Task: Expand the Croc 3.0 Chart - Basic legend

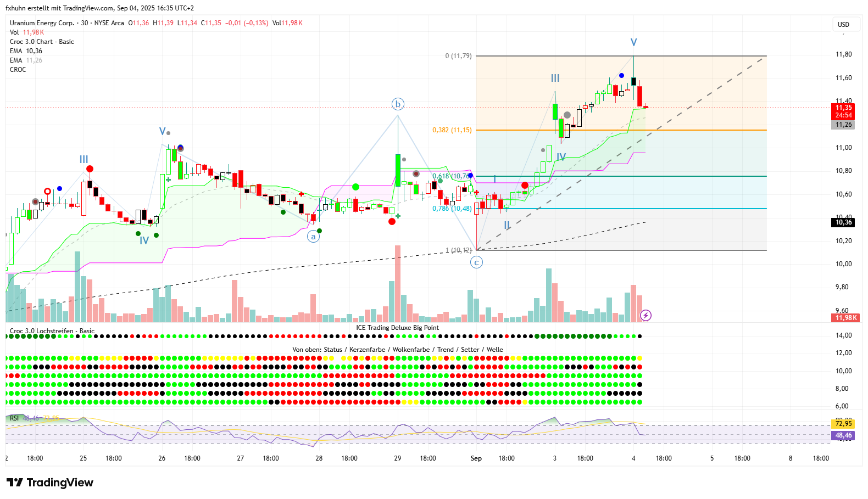Action: point(42,42)
